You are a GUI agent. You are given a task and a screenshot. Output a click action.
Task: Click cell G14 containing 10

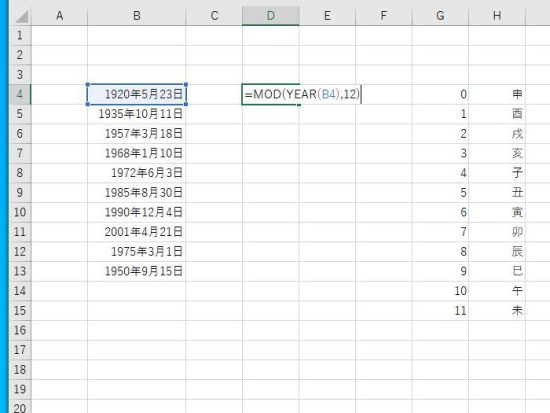point(440,291)
